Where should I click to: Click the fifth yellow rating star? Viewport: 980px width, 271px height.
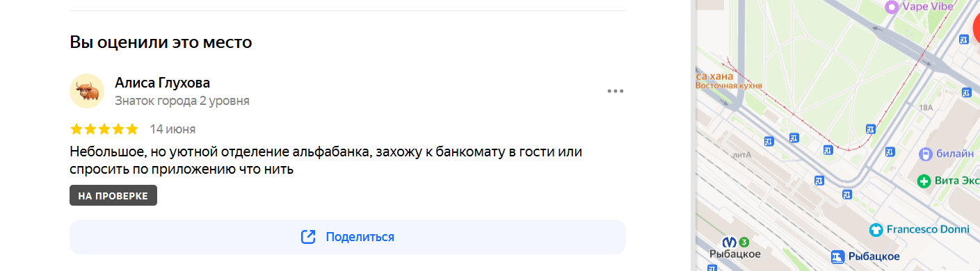tap(132, 129)
